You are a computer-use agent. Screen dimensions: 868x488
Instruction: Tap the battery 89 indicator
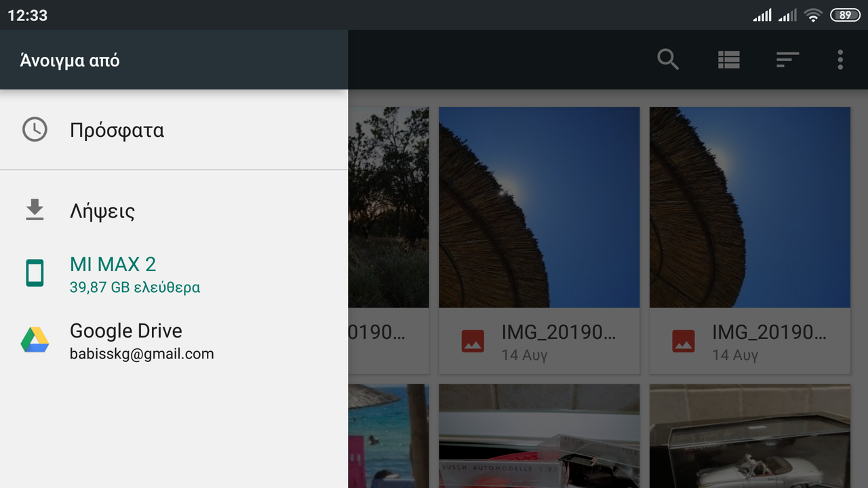tap(845, 15)
